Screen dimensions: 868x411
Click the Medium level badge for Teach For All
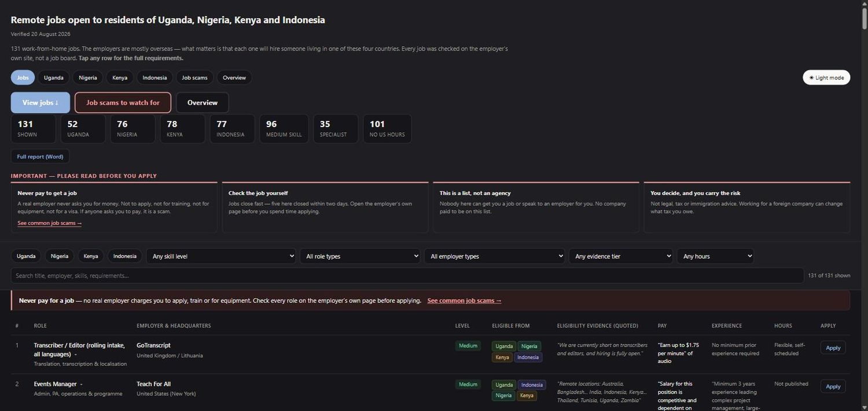point(468,384)
